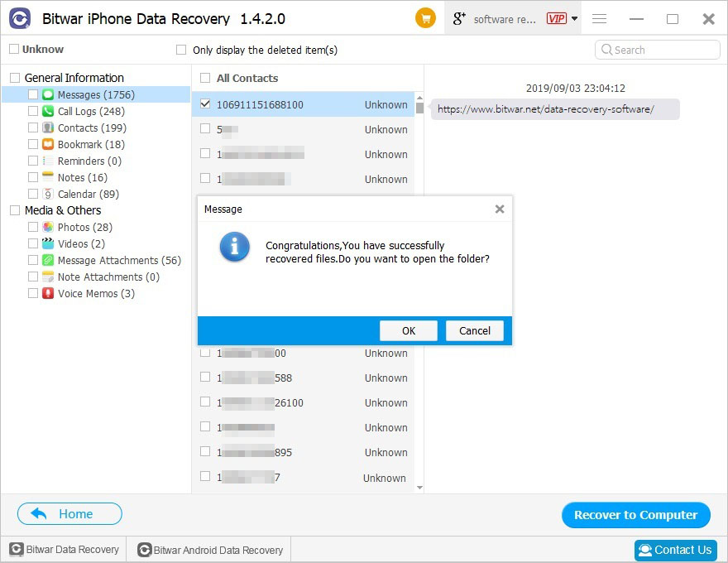This screenshot has height=563, width=728.
Task: Select Videos (2) in the sidebar
Action: (x=81, y=243)
